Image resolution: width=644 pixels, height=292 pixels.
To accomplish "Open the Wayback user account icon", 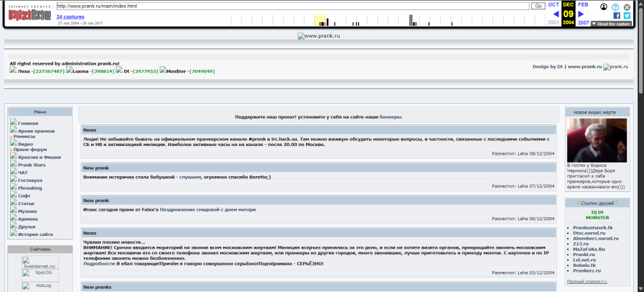I will (604, 6).
